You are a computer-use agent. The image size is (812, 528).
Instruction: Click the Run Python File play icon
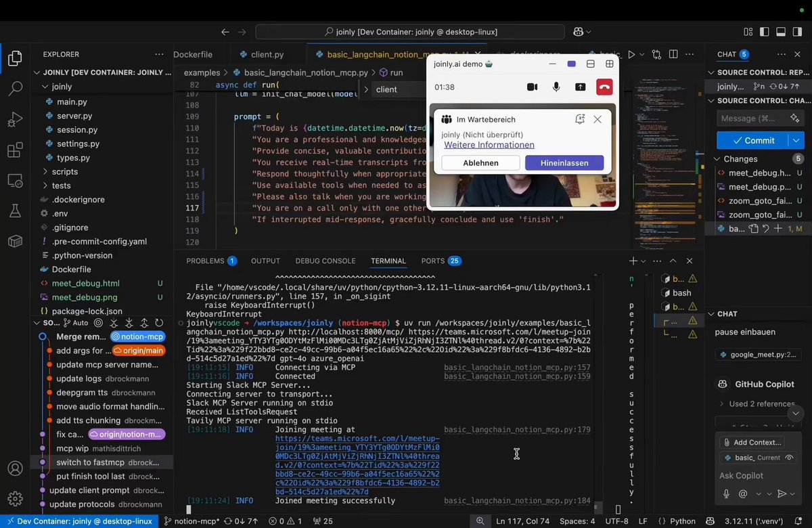click(x=631, y=54)
